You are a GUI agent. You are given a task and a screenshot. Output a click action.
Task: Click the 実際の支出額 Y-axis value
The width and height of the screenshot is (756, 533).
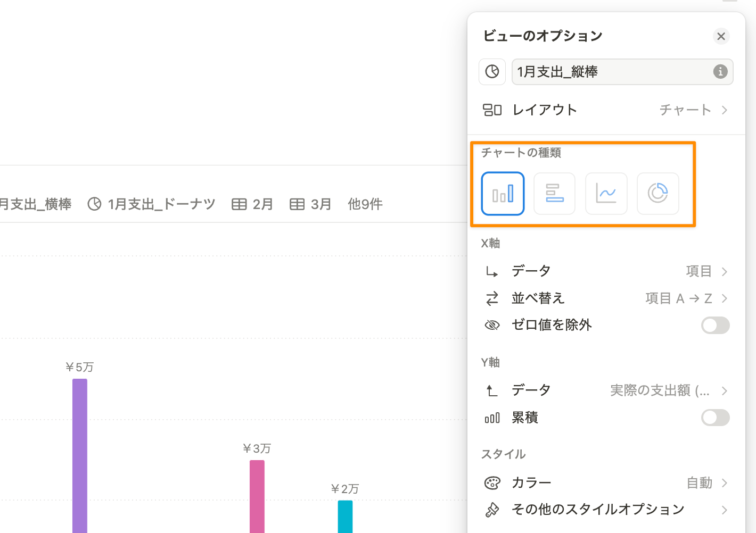click(660, 390)
